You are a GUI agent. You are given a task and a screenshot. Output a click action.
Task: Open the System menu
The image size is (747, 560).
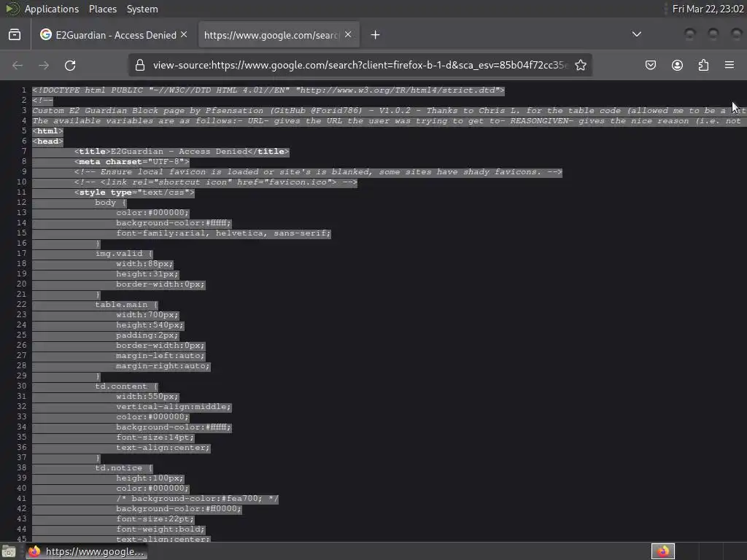click(142, 9)
